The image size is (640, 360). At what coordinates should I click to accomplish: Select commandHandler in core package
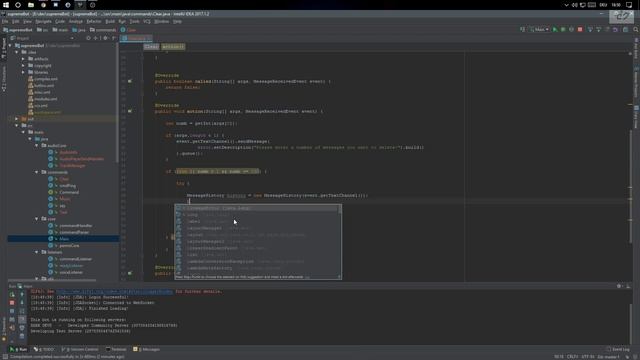click(x=76, y=226)
